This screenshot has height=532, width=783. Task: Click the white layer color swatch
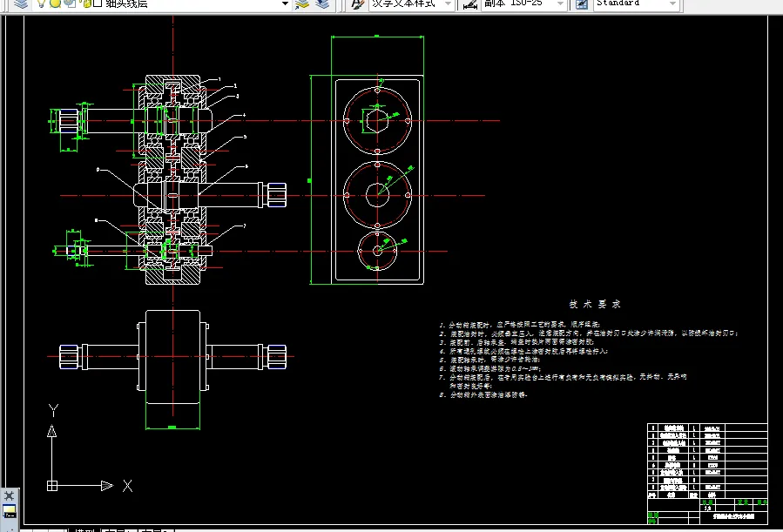click(x=98, y=3)
